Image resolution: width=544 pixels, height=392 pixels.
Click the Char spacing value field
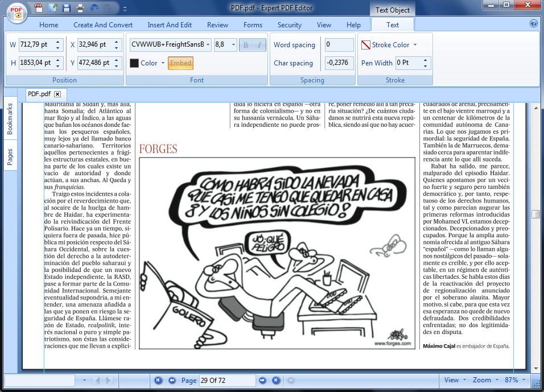(339, 63)
